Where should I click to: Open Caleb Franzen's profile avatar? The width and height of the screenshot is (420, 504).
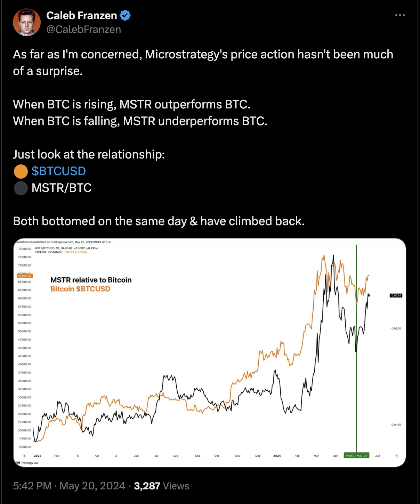pos(27,22)
